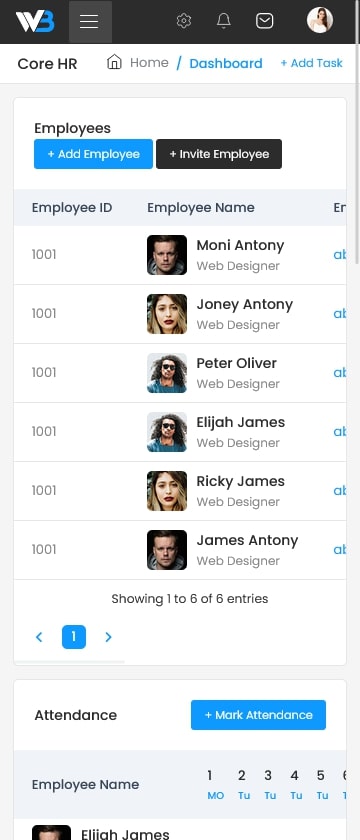Go to next page arrow
This screenshot has width=360, height=840.
[x=108, y=637]
